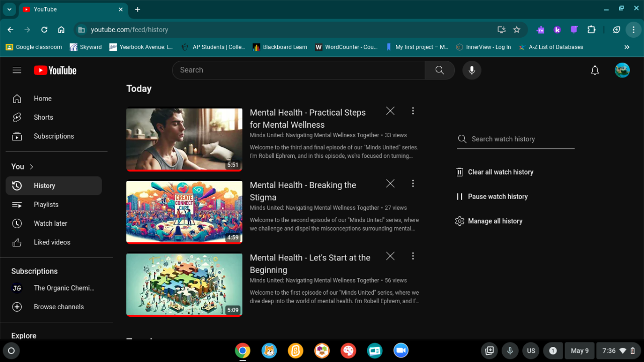644x362 pixels.
Task: Go to Shorts in the sidebar
Action: click(x=43, y=117)
